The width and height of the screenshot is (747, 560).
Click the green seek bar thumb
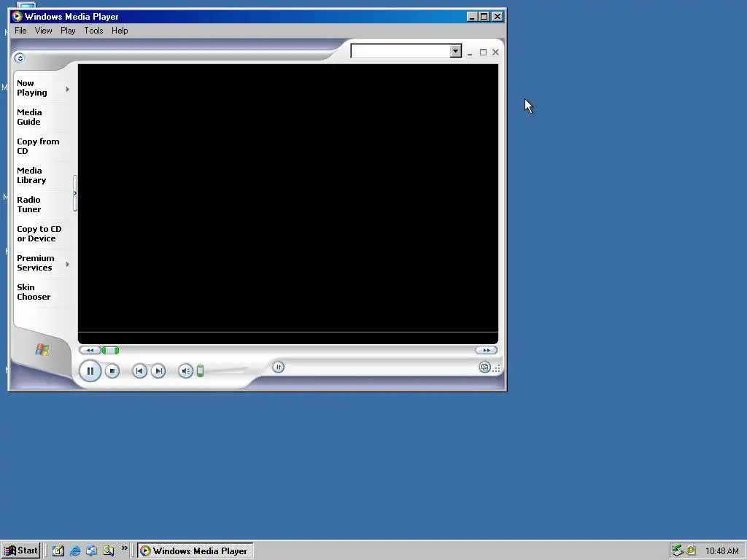click(x=111, y=351)
